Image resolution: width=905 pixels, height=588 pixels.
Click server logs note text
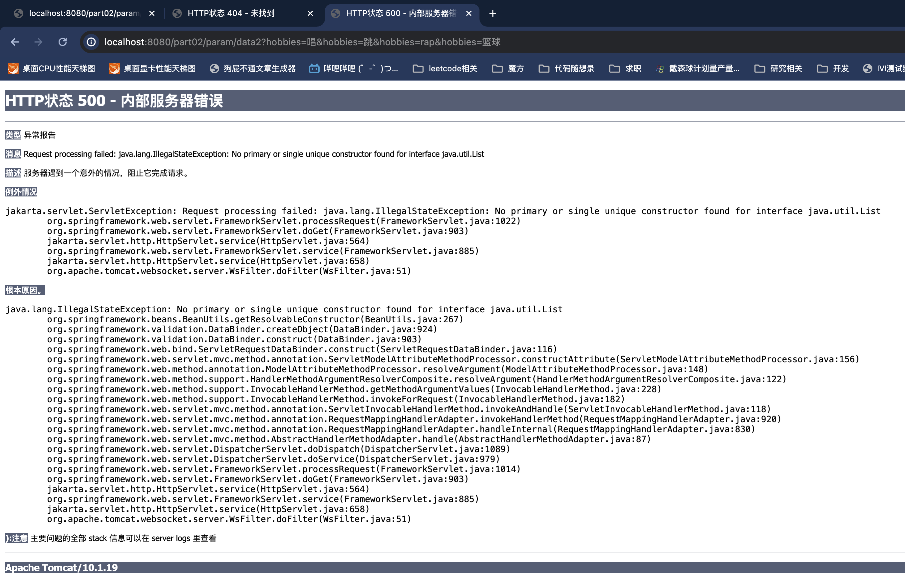pyautogui.click(x=123, y=538)
